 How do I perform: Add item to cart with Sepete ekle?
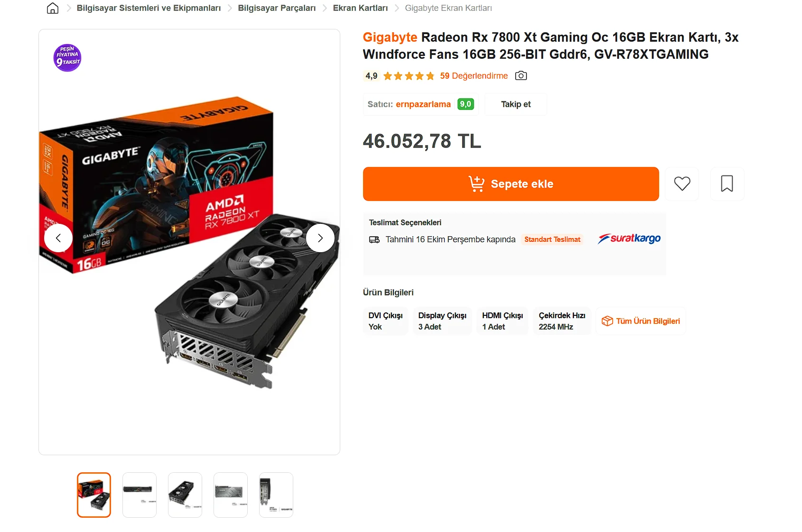[x=511, y=183]
